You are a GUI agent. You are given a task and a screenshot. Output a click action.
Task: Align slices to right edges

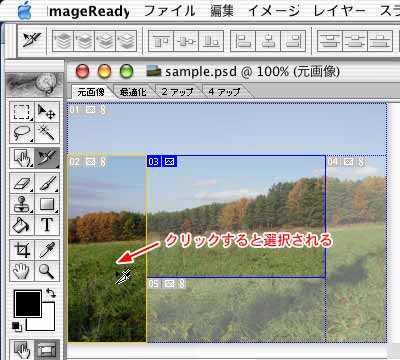(x=293, y=41)
